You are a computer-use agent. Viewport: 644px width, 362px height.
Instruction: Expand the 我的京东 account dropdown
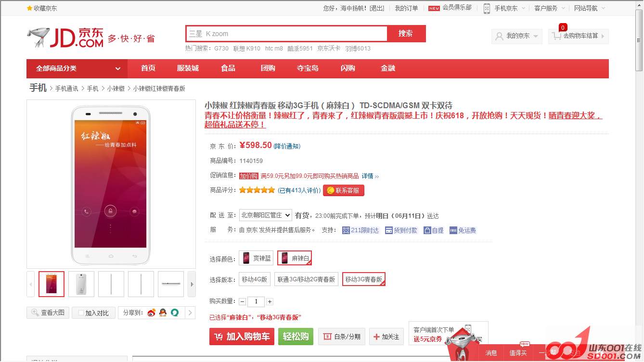pyautogui.click(x=517, y=36)
